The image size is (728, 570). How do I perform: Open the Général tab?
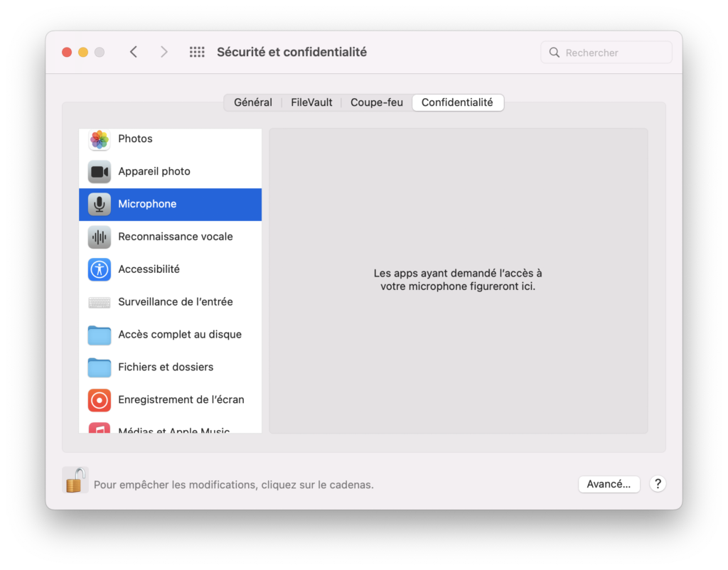(x=253, y=102)
